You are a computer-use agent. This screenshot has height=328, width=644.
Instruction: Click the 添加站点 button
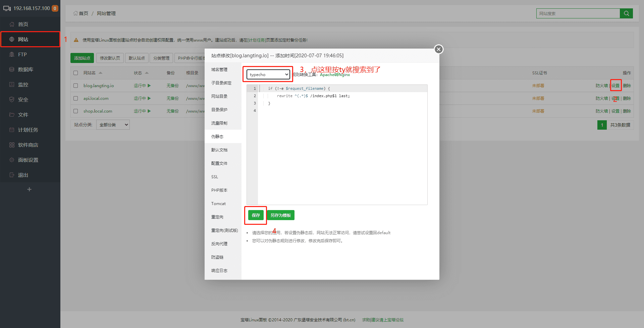pos(82,58)
